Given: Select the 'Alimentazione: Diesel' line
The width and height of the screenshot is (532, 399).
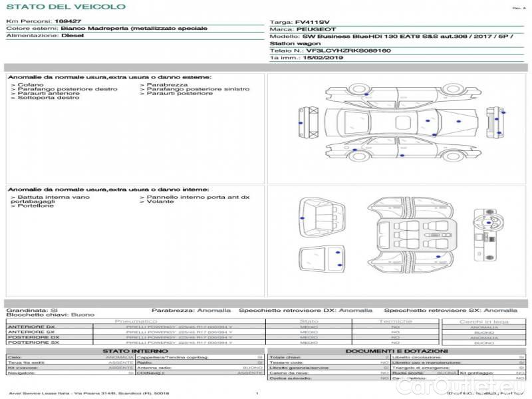Looking at the screenshot, I should coord(45,36).
